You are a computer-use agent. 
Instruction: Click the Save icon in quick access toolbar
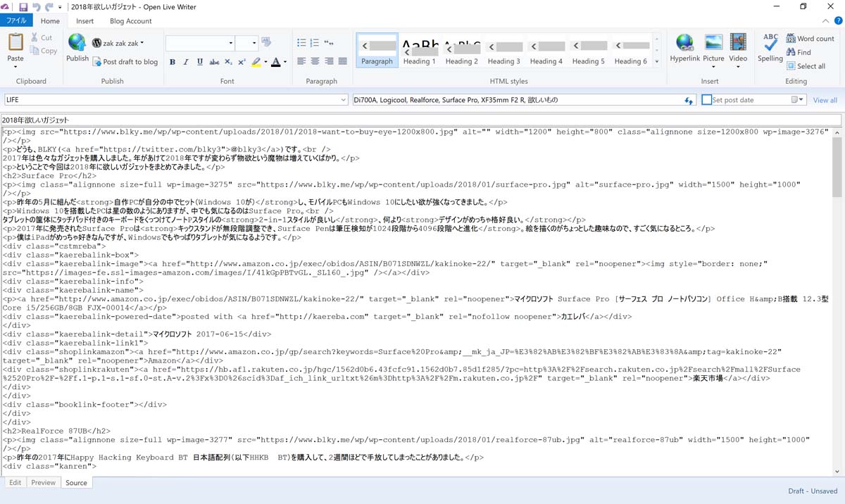[x=23, y=7]
